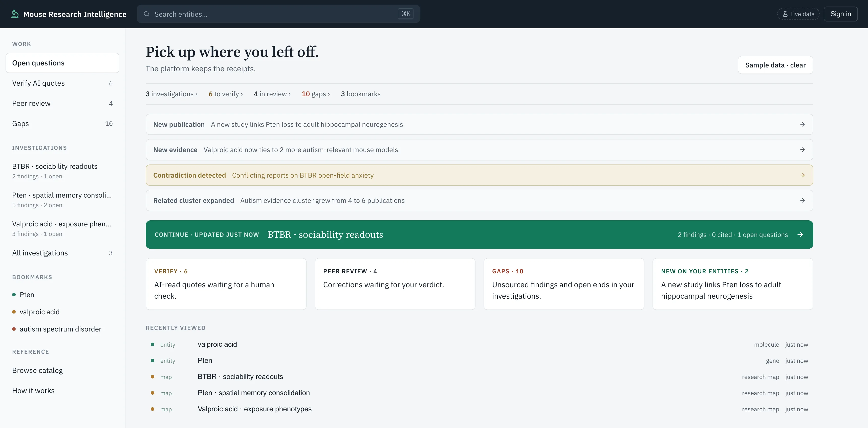Open valproic acid bookmark
868x428 pixels.
[62, 312]
